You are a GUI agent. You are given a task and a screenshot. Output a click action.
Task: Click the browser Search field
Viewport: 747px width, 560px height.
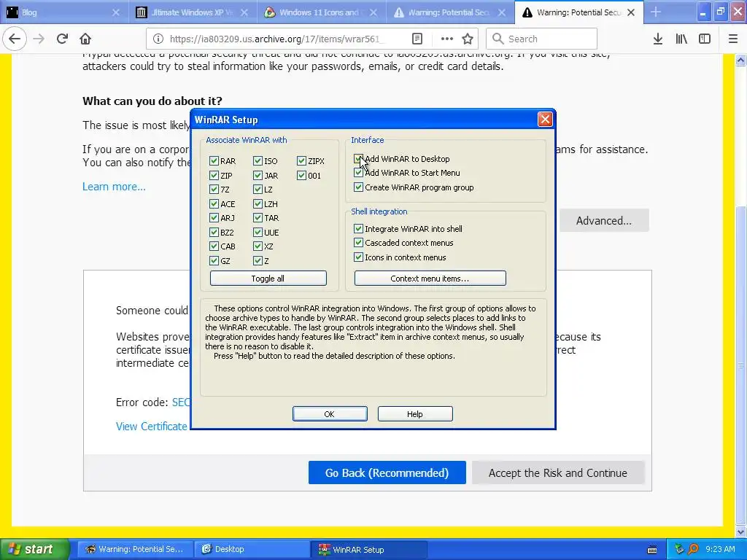(x=541, y=39)
